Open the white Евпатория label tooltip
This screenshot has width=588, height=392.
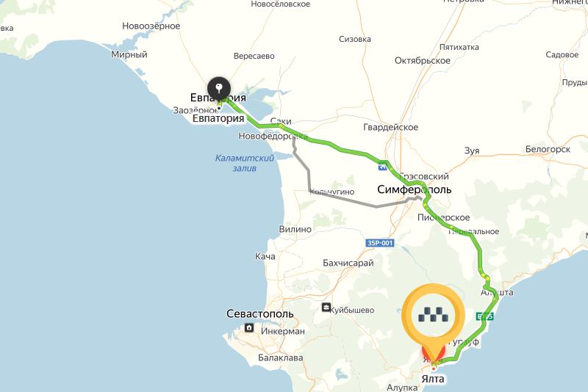point(218,119)
